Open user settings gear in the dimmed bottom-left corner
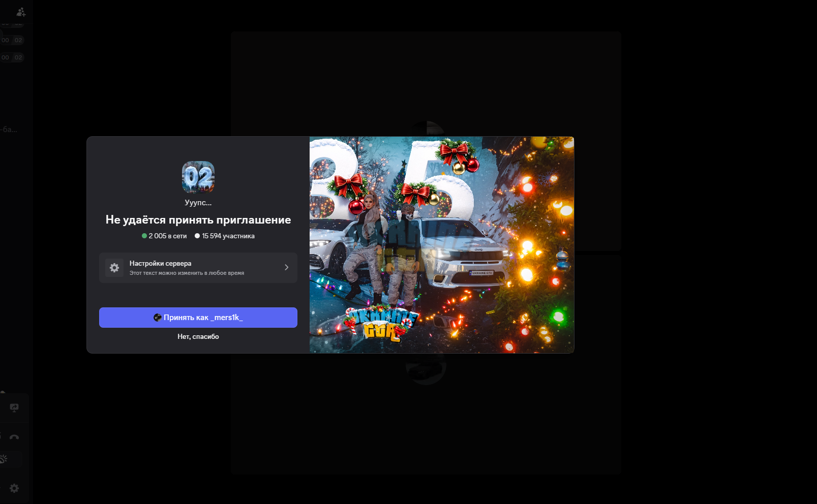This screenshot has height=504, width=817. [14, 488]
